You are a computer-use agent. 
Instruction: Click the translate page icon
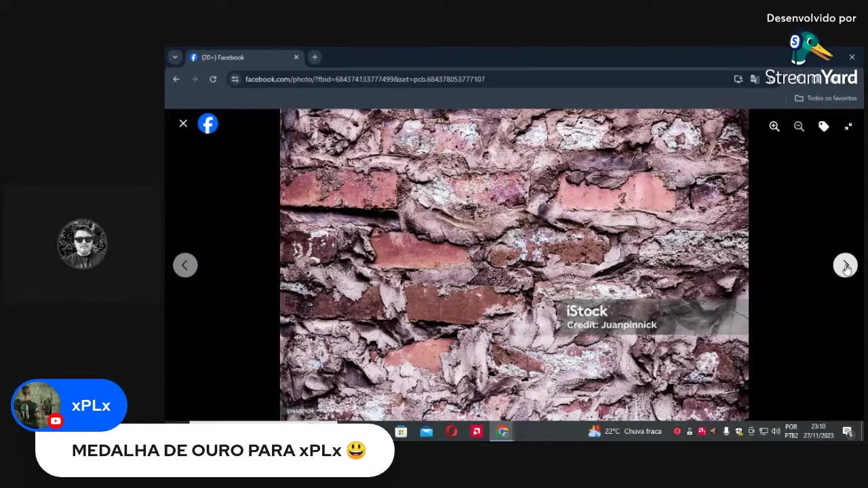(755, 79)
